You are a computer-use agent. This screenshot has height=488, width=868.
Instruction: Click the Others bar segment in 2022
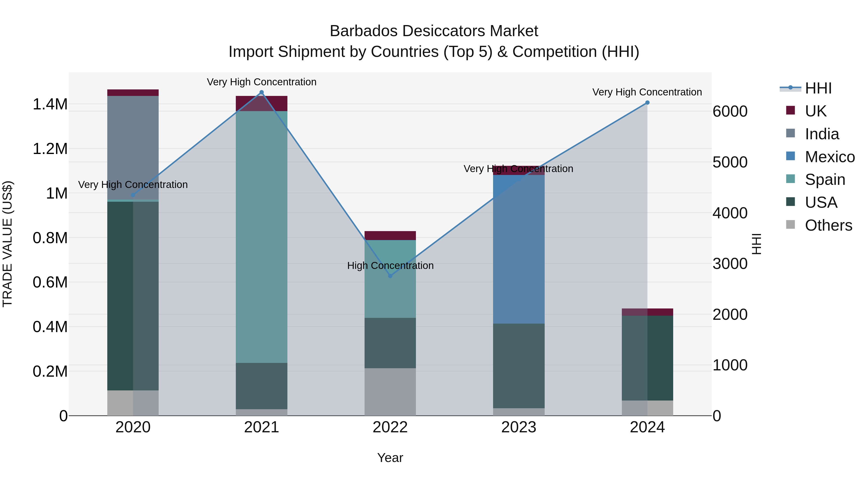[x=390, y=392]
